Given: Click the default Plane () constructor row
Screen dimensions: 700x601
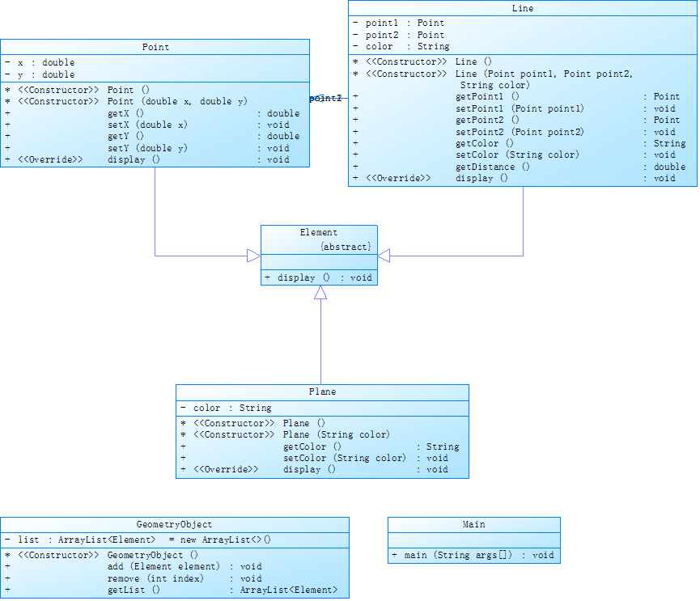Looking at the screenshot, I should pyautogui.click(x=252, y=423).
